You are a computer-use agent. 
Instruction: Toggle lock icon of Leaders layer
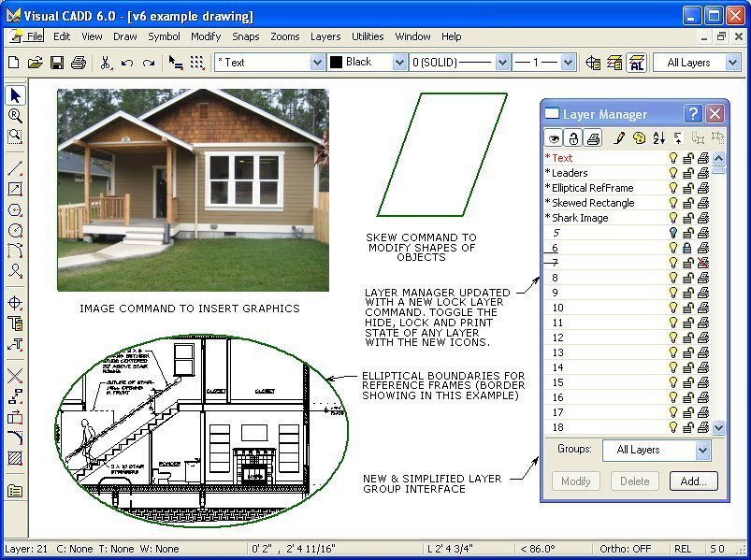coord(687,173)
